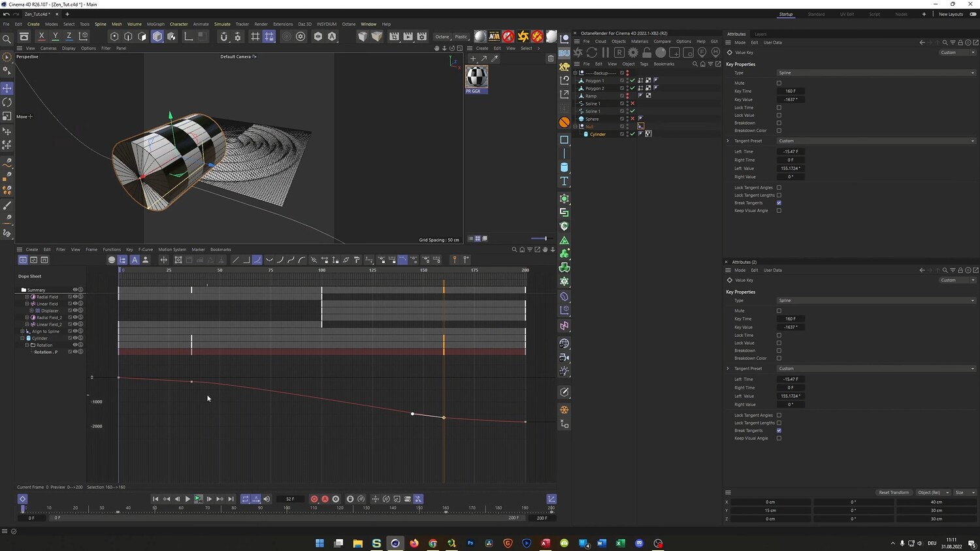Viewport: 980px width, 551px height.
Task: Open the MoGraph menu
Action: click(155, 24)
